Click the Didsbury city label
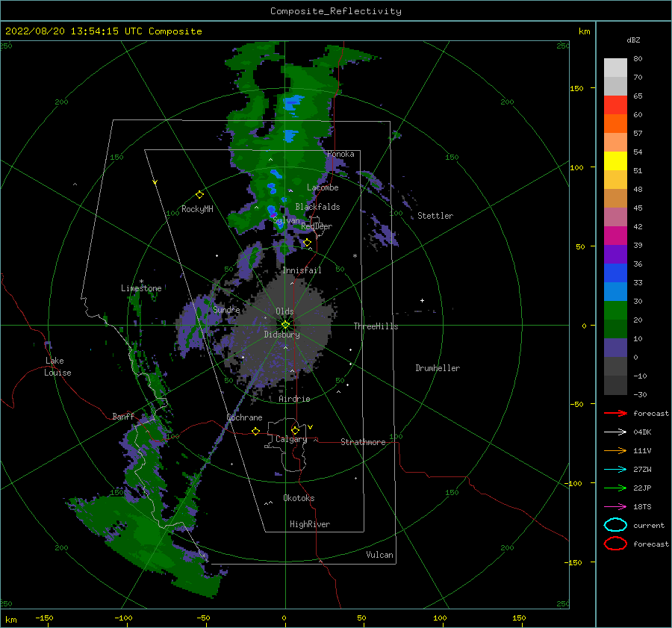 281,335
